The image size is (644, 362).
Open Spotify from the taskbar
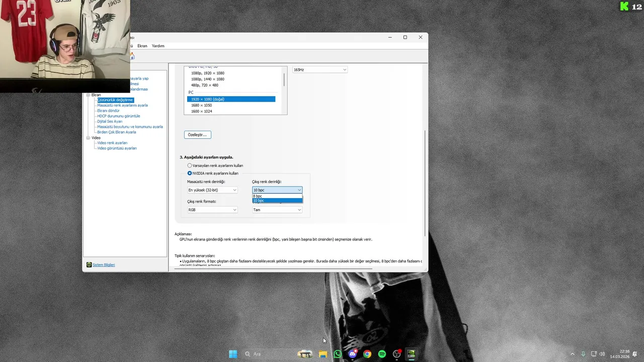(x=382, y=354)
